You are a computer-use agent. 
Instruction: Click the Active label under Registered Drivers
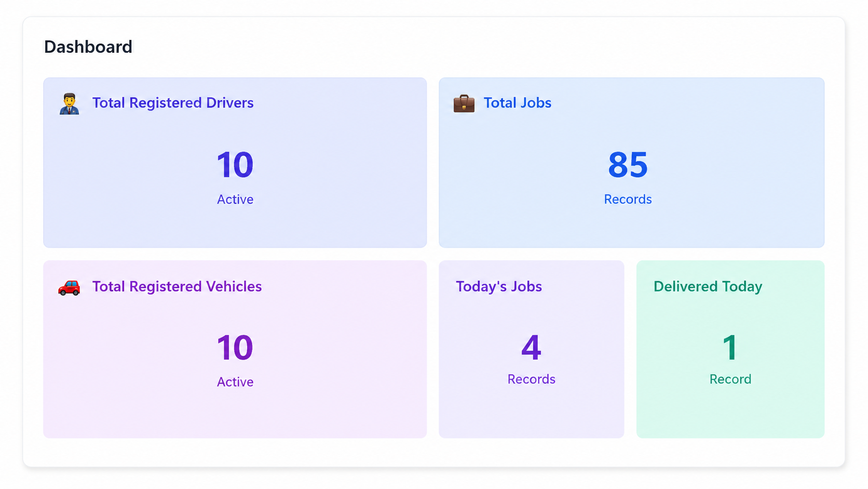click(x=235, y=200)
